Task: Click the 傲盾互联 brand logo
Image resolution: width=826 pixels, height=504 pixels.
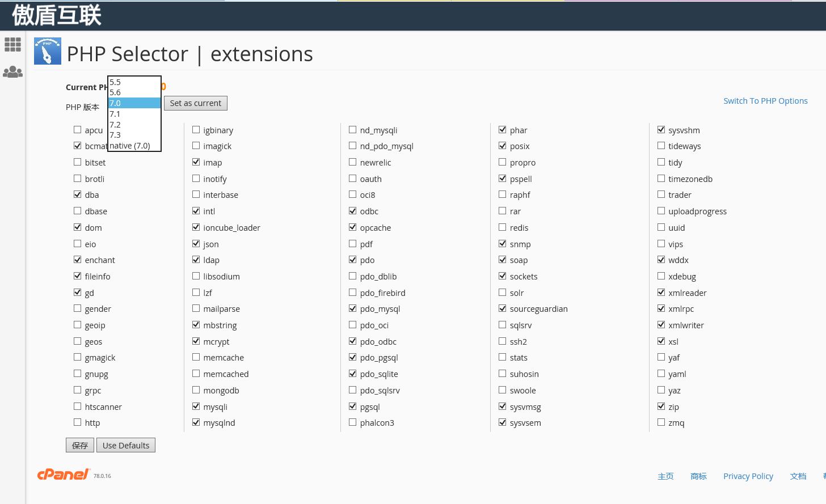Action: [57, 15]
